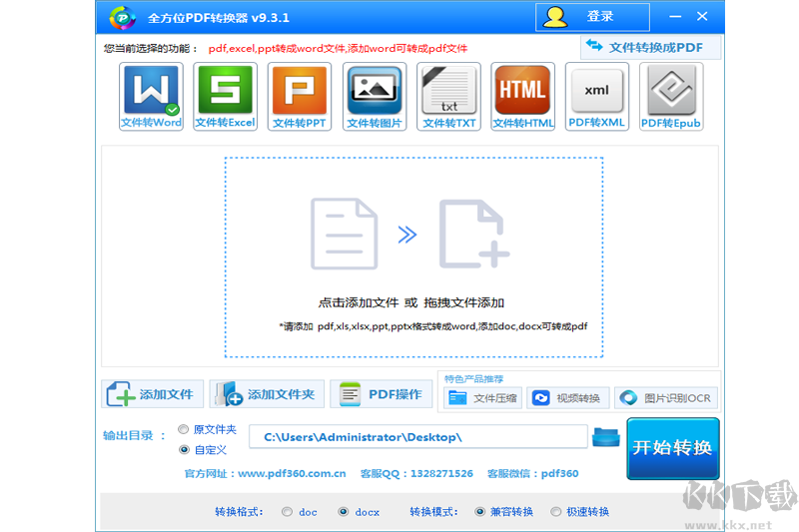Select the docx format radio button
Viewport: 799px width, 532px height.
(344, 512)
